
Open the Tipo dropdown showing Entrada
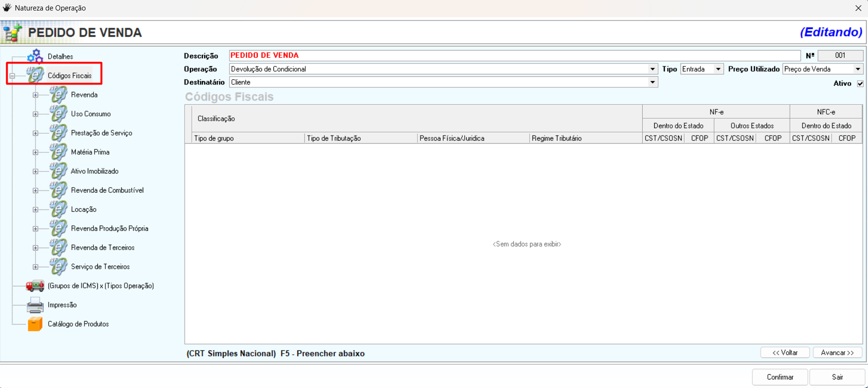tap(718, 69)
